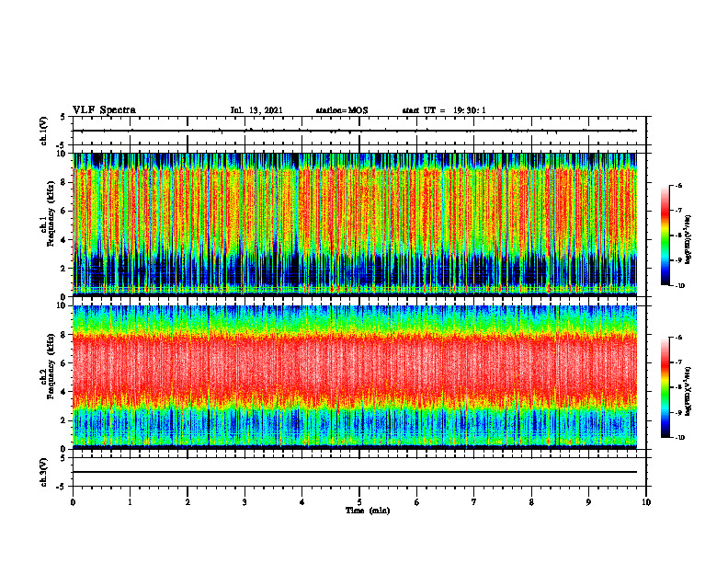Viewport: 728px width, 563px height.
Task: Click the ch.1 color bar log(PSD) label
Action: (x=688, y=240)
